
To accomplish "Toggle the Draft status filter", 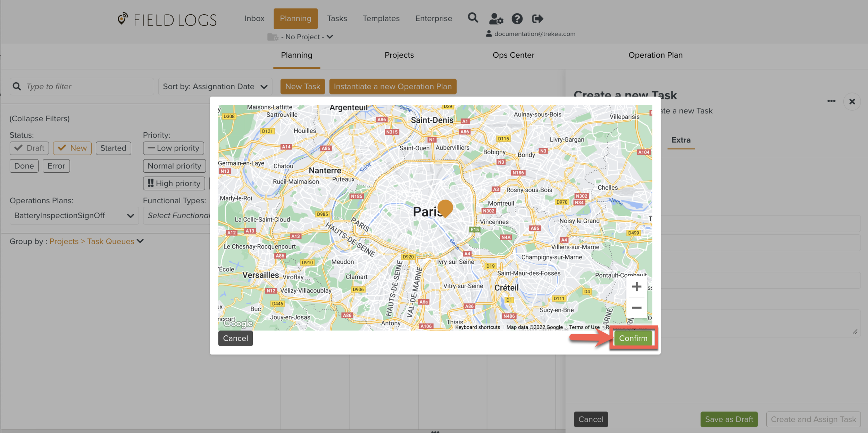I will click(30, 148).
